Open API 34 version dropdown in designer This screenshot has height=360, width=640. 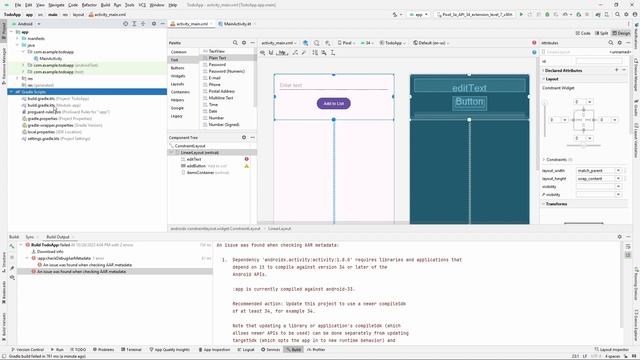(367, 42)
